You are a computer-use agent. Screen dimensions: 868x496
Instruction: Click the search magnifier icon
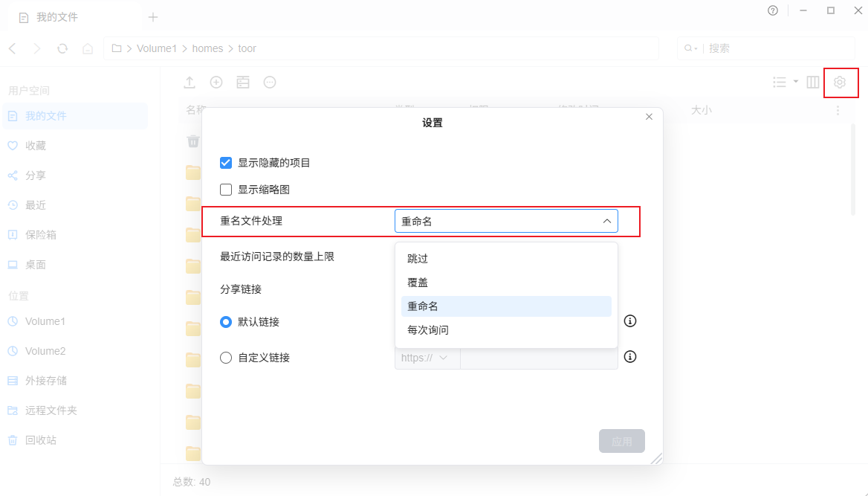click(x=688, y=49)
